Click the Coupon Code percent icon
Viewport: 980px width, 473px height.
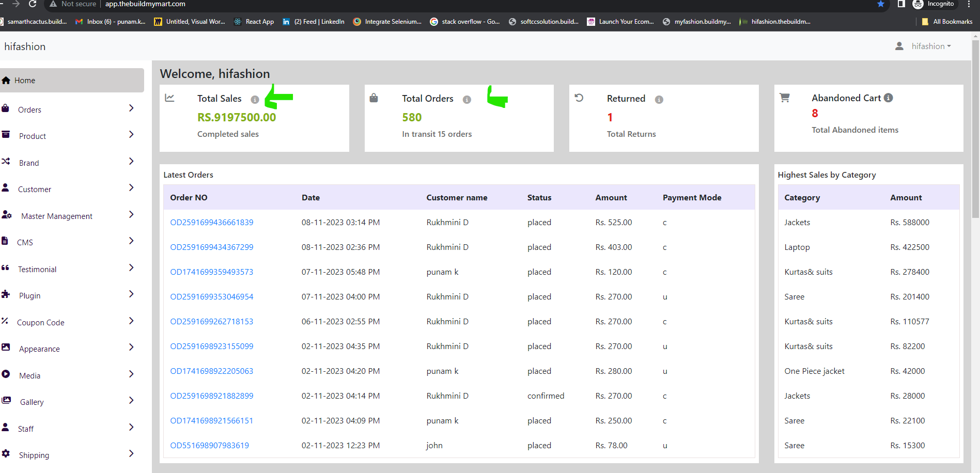5,321
